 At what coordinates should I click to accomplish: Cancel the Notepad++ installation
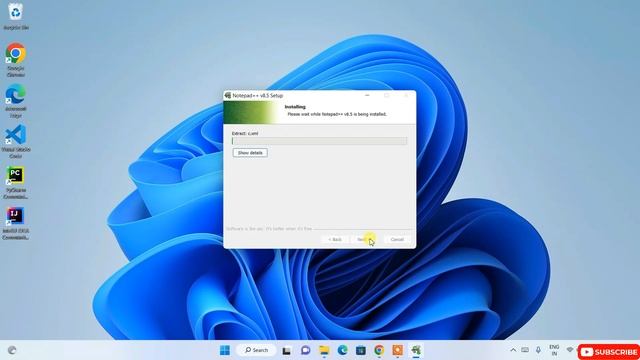397,240
